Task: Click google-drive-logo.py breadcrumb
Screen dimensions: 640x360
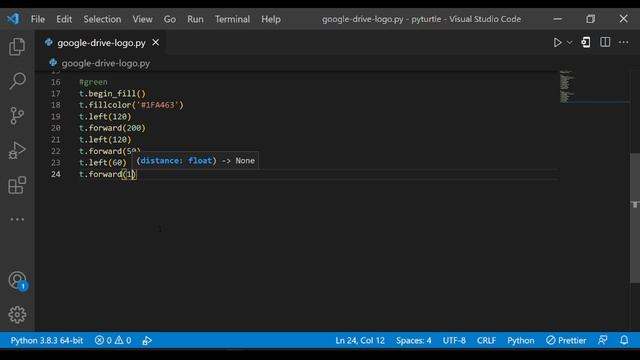Action: 106,63
